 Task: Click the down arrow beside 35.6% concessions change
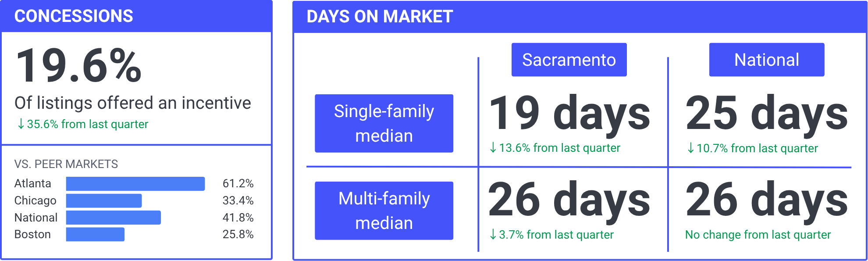click(x=21, y=124)
